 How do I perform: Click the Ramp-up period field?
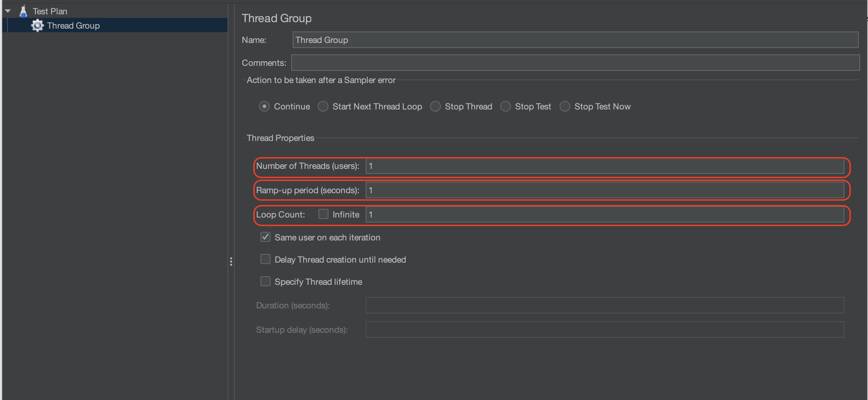click(605, 190)
